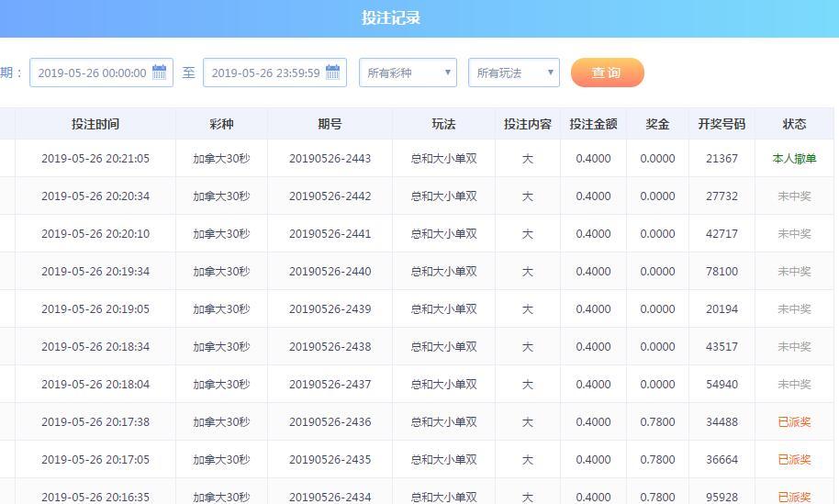Click draw number 34488
This screenshot has width=839, height=504.
pyautogui.click(x=722, y=422)
